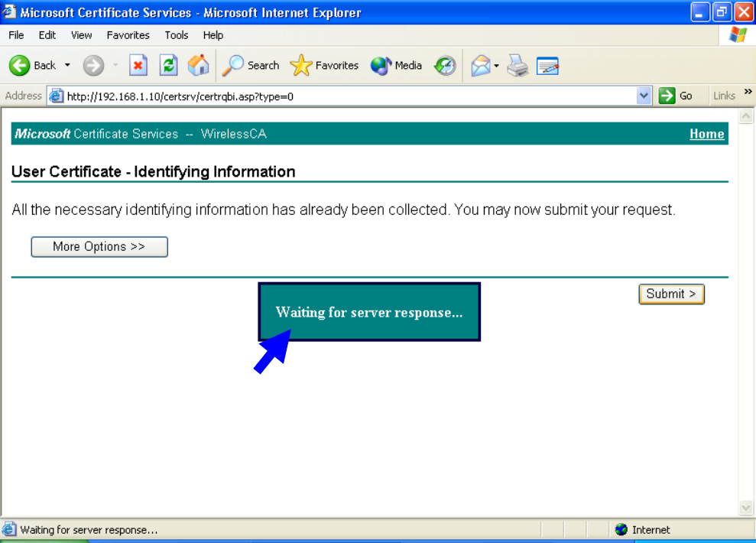Stop page loading with the red X icon
Viewport: 756px width, 543px height.
click(138, 66)
